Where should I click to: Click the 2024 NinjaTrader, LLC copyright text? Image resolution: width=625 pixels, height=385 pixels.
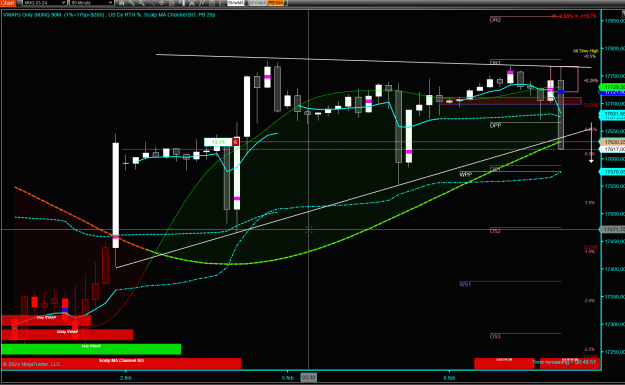point(31,364)
